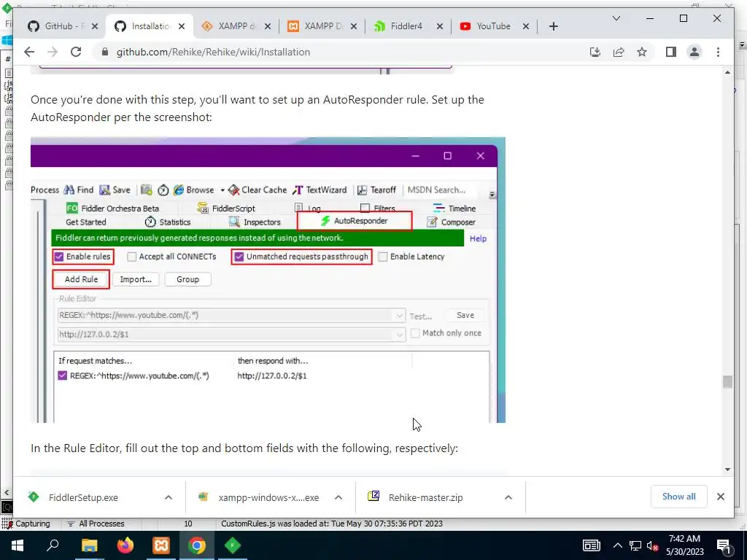Expand options for FiddlerSetup.exe download
The height and width of the screenshot is (560, 747).
click(x=169, y=497)
